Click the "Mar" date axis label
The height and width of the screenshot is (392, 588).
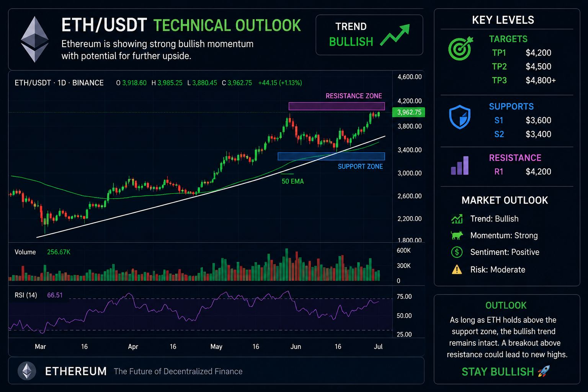tap(40, 346)
